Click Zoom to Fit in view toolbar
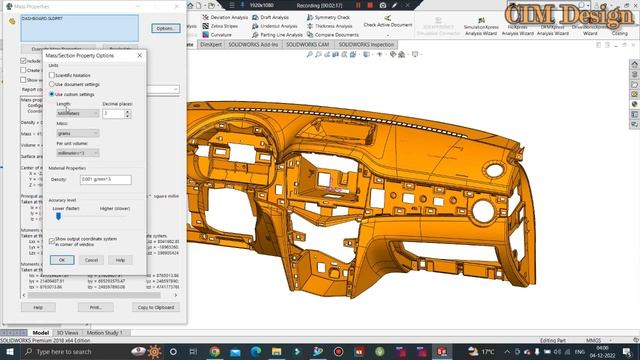 (309, 54)
